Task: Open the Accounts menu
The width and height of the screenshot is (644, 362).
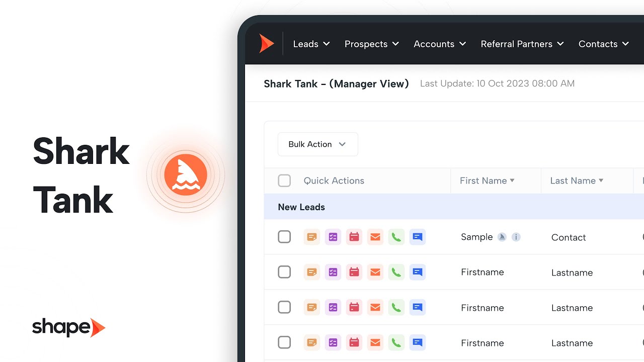Action: [x=440, y=44]
